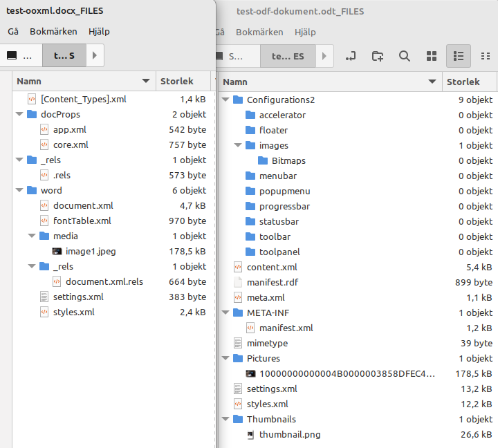This screenshot has height=448, width=498.
Task: Click the test-odf-dokument.odt_FILES window title
Action: pos(300,12)
